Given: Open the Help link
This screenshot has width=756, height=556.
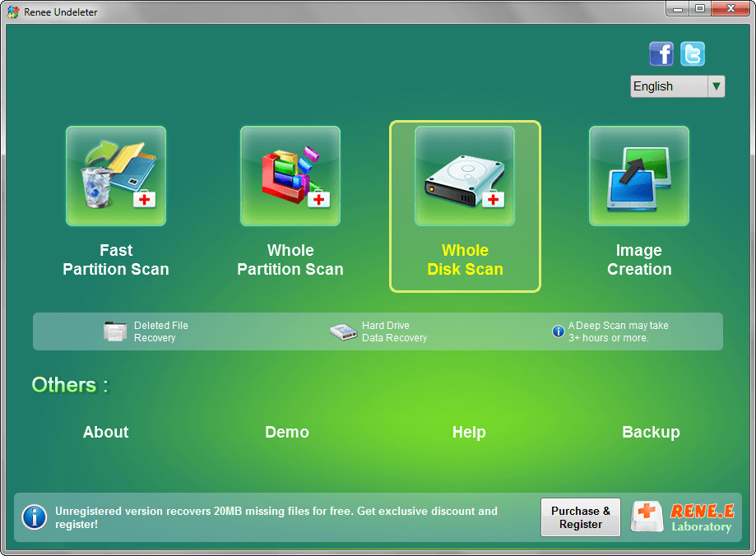Looking at the screenshot, I should (x=469, y=433).
